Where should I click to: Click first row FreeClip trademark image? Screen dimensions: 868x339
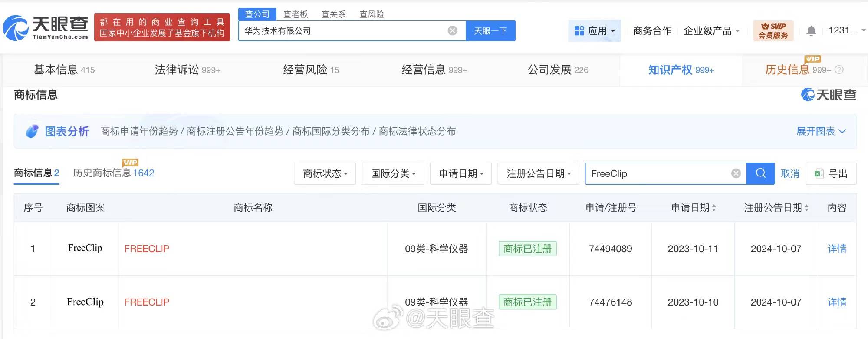tap(85, 248)
